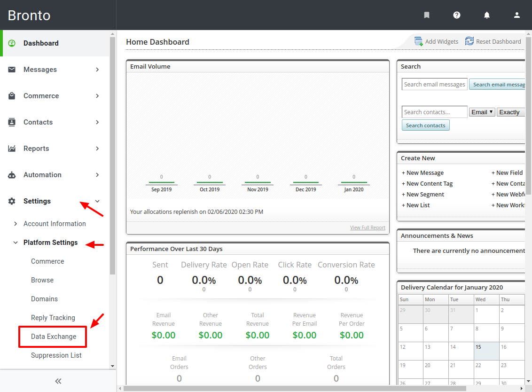Click the Open Rate 0.0% value
The width and height of the screenshot is (532, 392).
(x=250, y=280)
